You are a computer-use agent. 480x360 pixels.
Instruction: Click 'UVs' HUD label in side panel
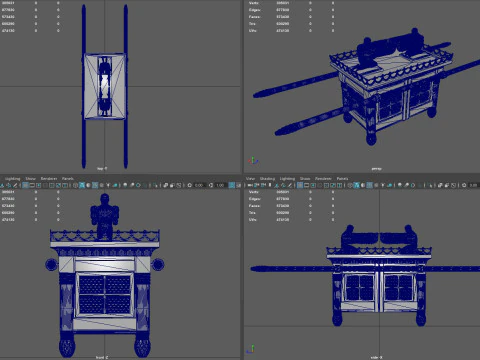[x=252, y=220]
